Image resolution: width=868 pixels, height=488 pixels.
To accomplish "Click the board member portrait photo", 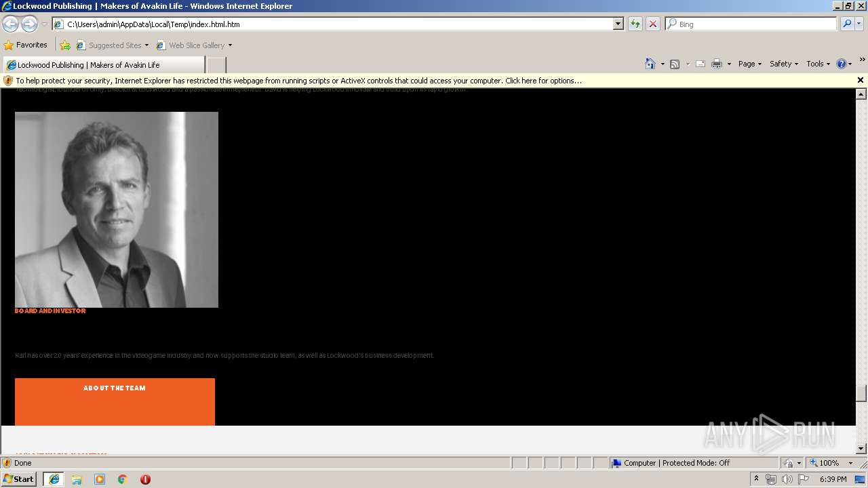I will (x=117, y=209).
